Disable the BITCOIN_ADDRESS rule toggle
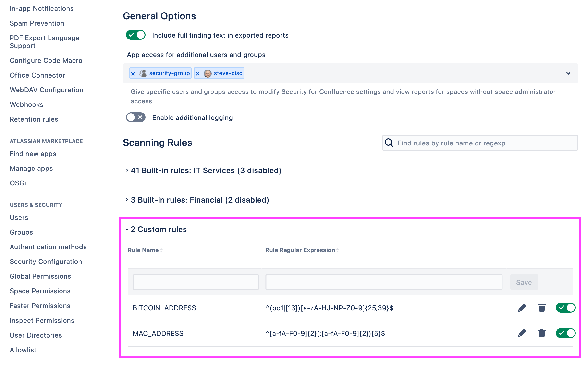The width and height of the screenshot is (588, 365). click(565, 308)
